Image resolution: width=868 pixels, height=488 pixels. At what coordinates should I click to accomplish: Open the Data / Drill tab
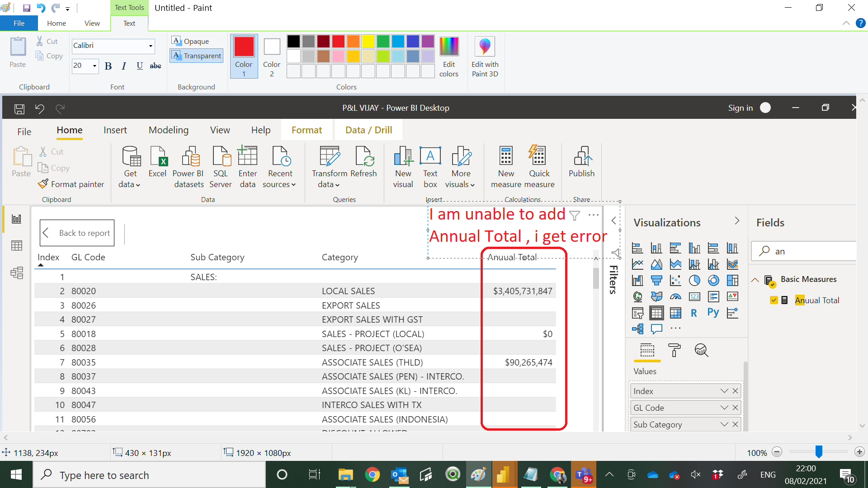click(368, 130)
